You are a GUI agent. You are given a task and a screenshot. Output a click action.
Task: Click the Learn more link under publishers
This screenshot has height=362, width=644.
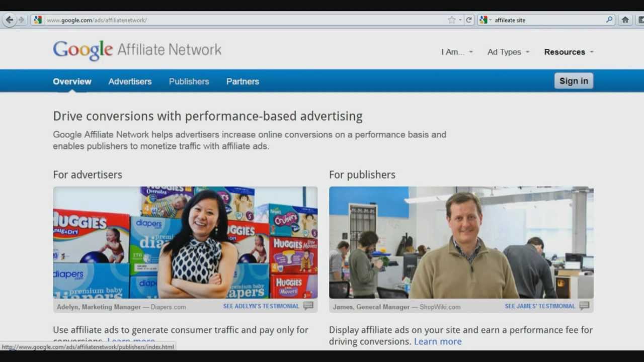(438, 341)
